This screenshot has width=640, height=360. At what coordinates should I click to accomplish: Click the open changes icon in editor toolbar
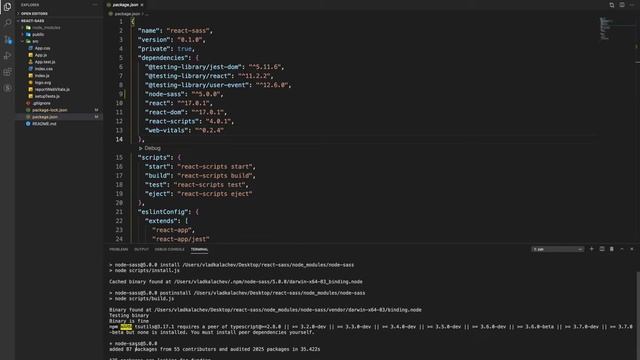[611, 5]
